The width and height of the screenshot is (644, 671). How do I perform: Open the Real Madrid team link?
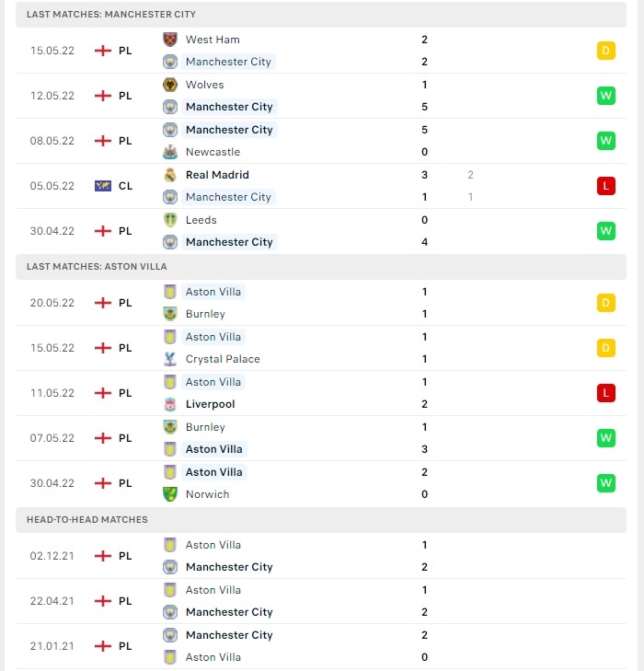point(217,175)
